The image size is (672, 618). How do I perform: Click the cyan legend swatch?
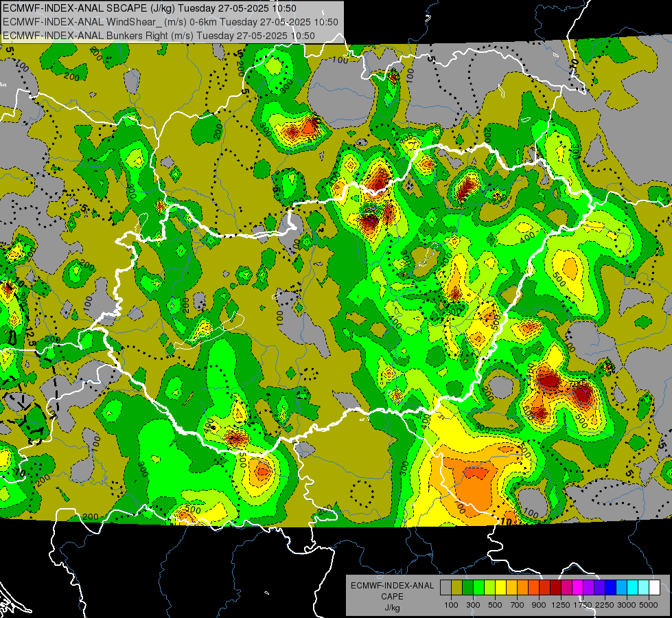pyautogui.click(x=633, y=587)
